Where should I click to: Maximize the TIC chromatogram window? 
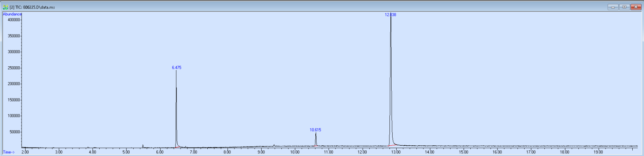tap(625, 7)
